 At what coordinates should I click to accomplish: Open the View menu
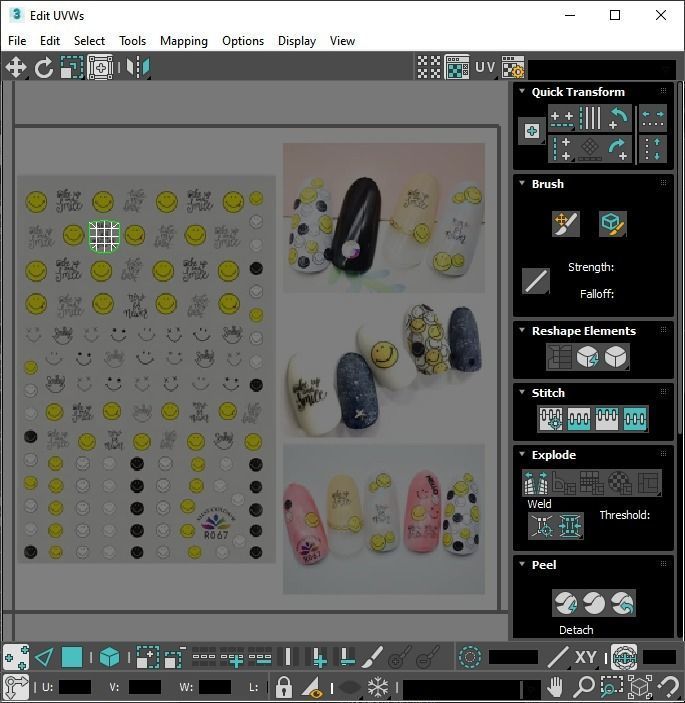342,41
